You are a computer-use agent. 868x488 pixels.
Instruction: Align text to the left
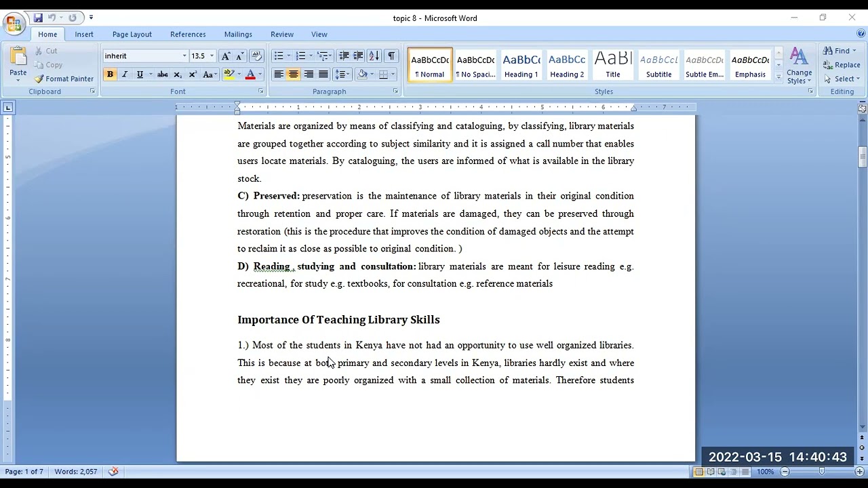(278, 75)
